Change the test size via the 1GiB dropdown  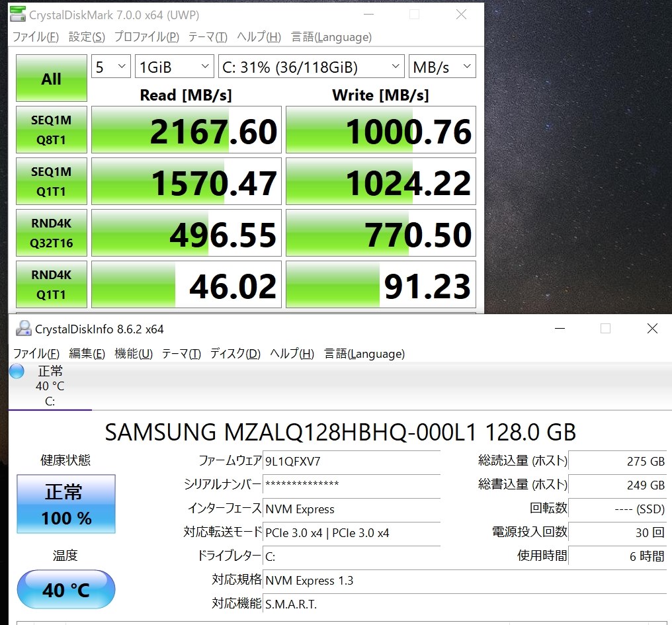pos(173,66)
